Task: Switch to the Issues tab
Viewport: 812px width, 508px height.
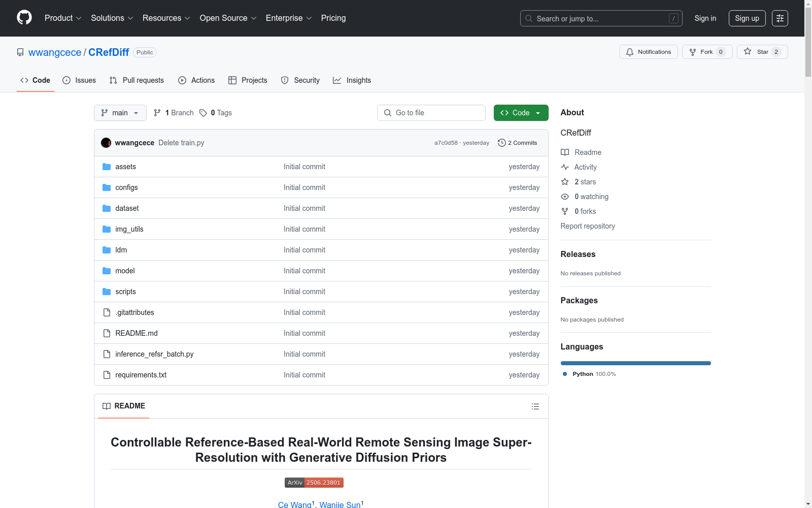Action: [x=79, y=80]
